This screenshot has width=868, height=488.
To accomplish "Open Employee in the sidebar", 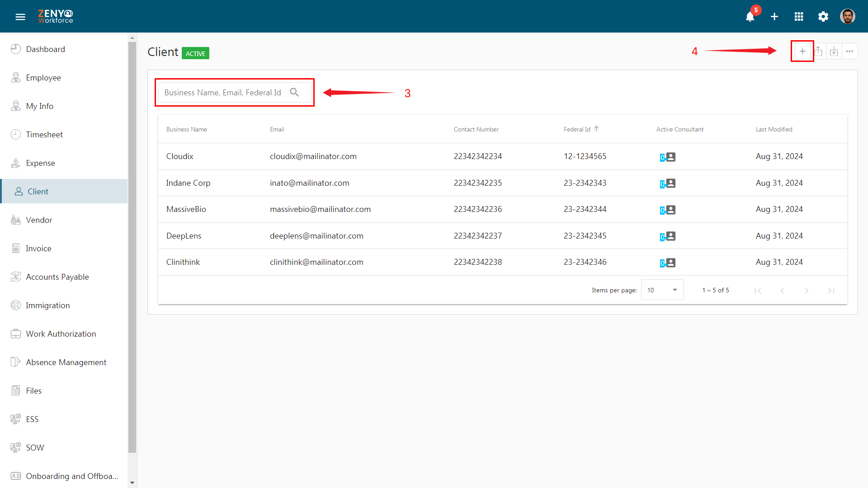I will [64, 78].
